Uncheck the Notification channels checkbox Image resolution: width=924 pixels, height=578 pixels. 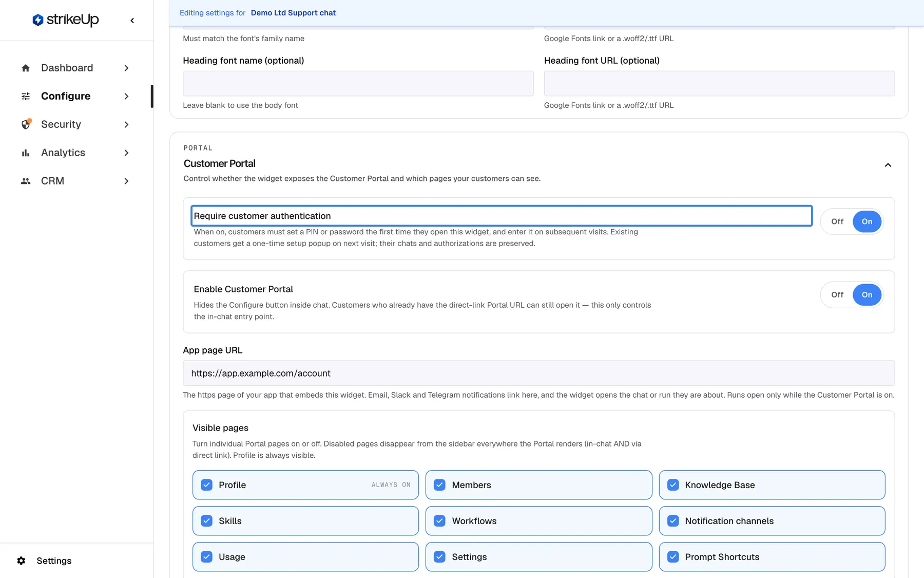(x=673, y=521)
